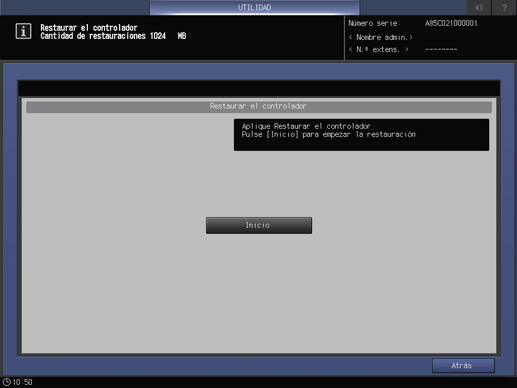
Task: Select the 10:50 time display
Action: 23,382
